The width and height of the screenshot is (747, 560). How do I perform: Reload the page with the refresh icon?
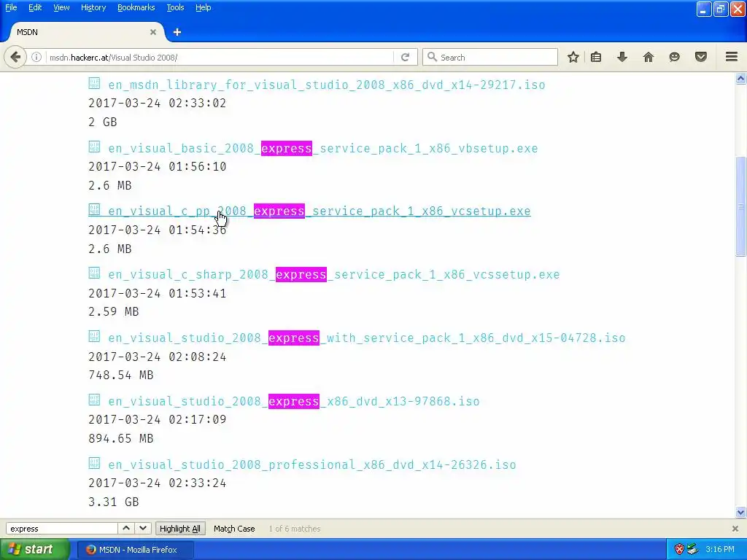[x=406, y=57]
